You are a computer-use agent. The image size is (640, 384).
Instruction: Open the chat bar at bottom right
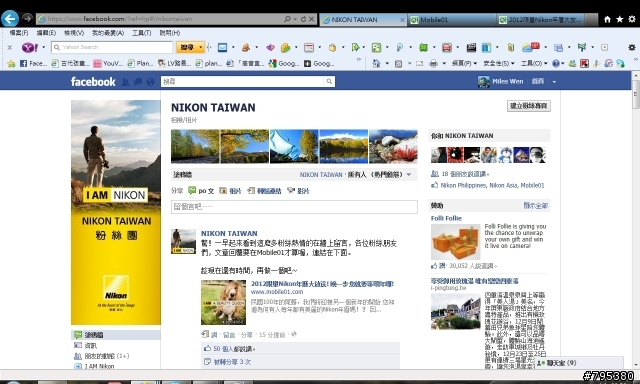point(579,362)
